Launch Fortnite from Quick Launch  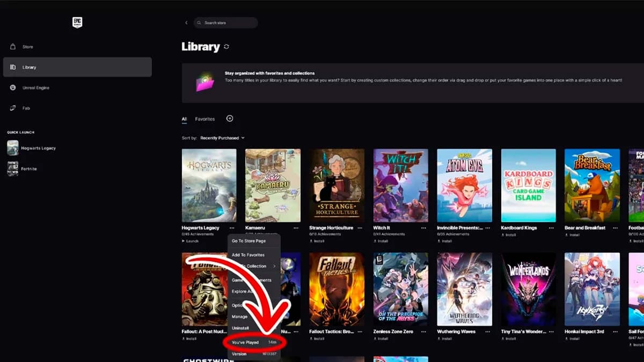29,169
